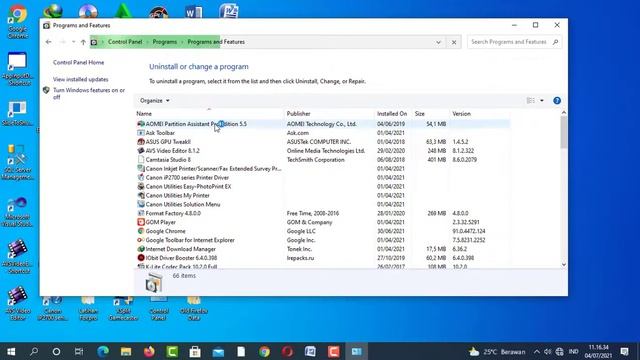Open taskbar Search magnifier
The image size is (640, 360).
click(x=34, y=351)
